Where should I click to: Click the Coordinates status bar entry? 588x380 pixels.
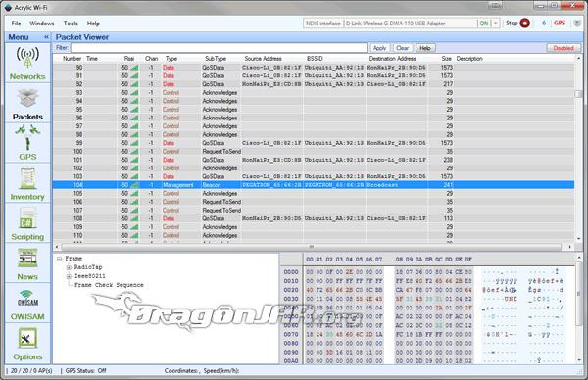coord(182,370)
